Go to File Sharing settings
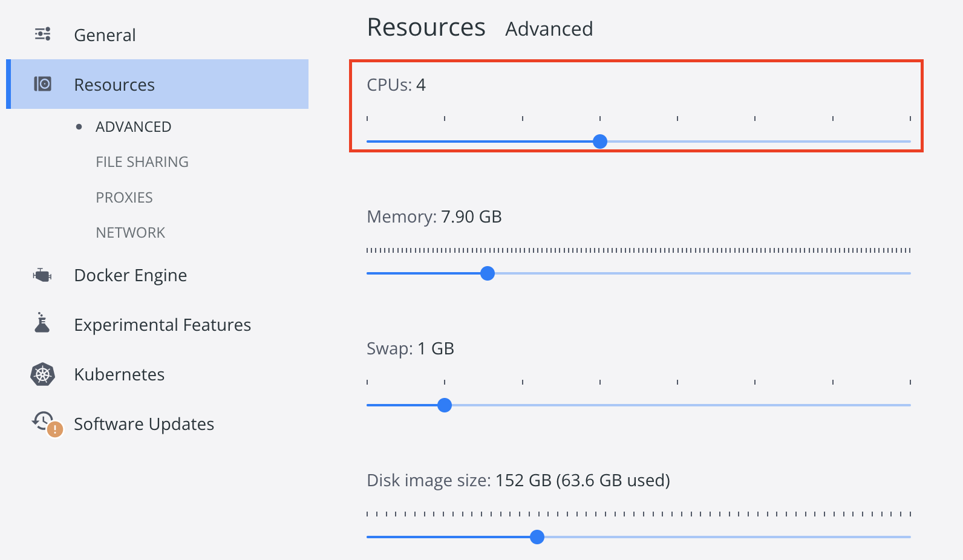 click(142, 162)
